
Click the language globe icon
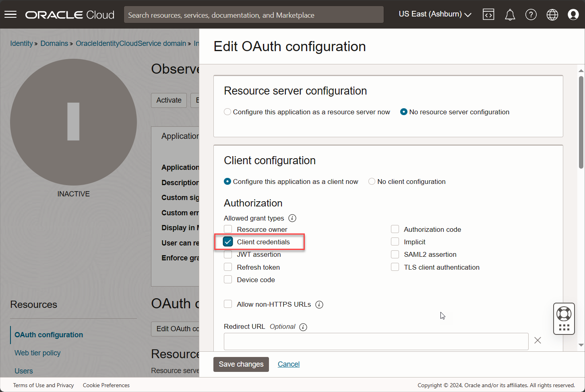[552, 14]
